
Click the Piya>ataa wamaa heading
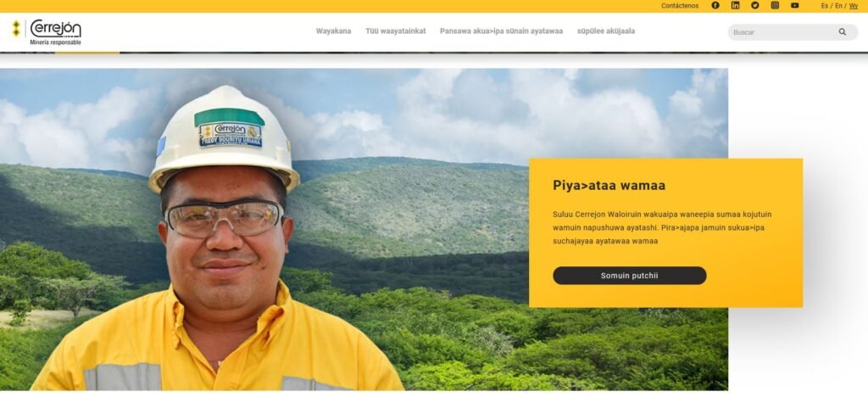coord(609,185)
